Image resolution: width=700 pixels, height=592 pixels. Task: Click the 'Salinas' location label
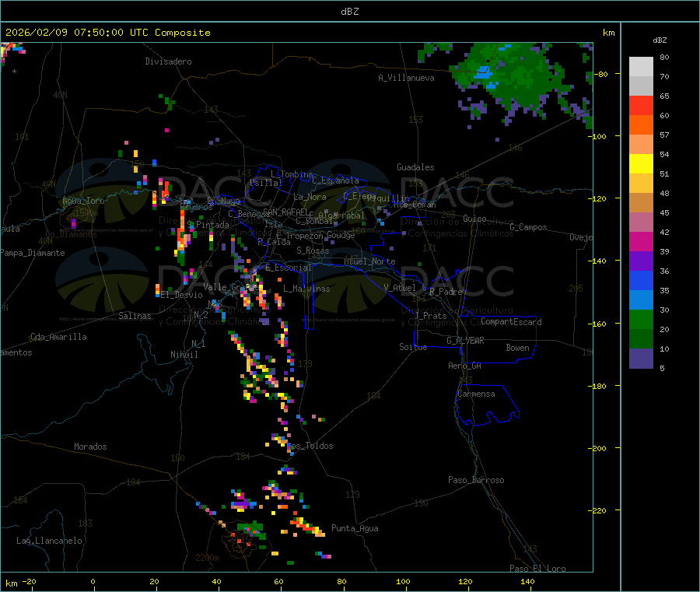click(135, 316)
